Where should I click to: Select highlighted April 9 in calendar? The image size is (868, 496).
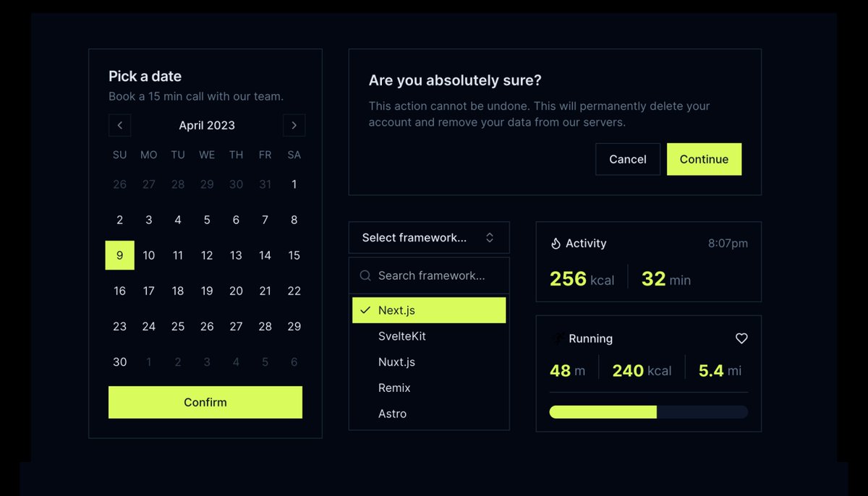[x=119, y=255]
